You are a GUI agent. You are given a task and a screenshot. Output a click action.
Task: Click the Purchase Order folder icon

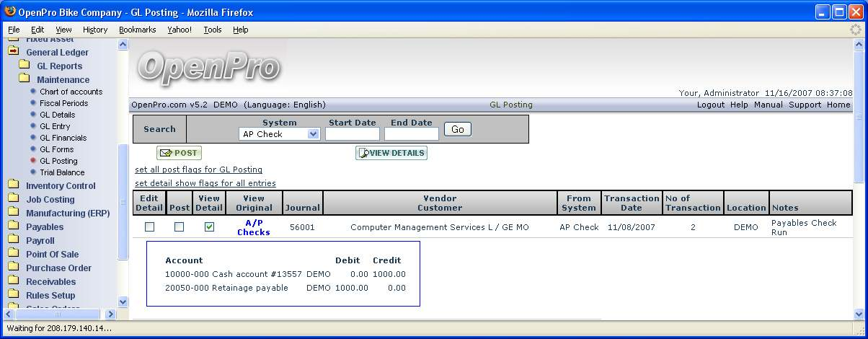pyautogui.click(x=13, y=268)
